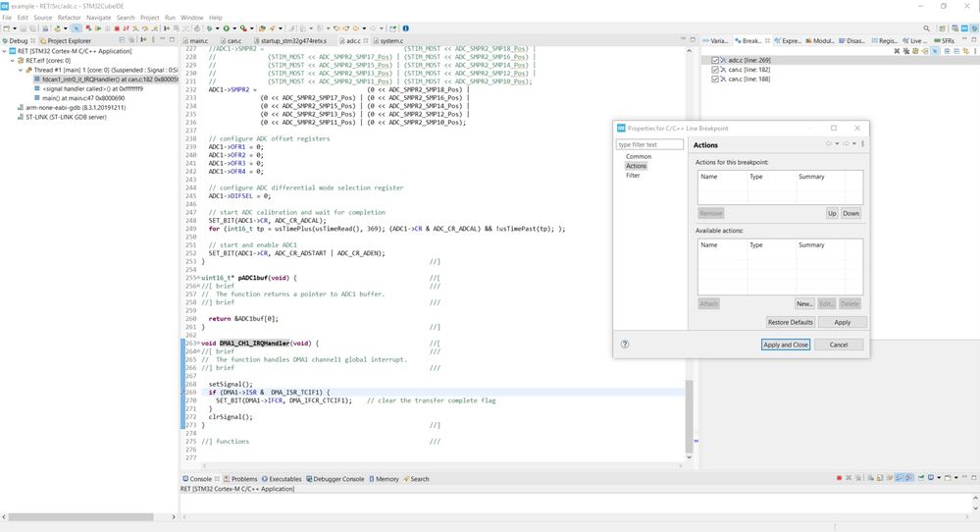Click Show Breakpoints Supported by Selected Target icon
Viewport: 980px width, 532px height.
tap(915, 51)
